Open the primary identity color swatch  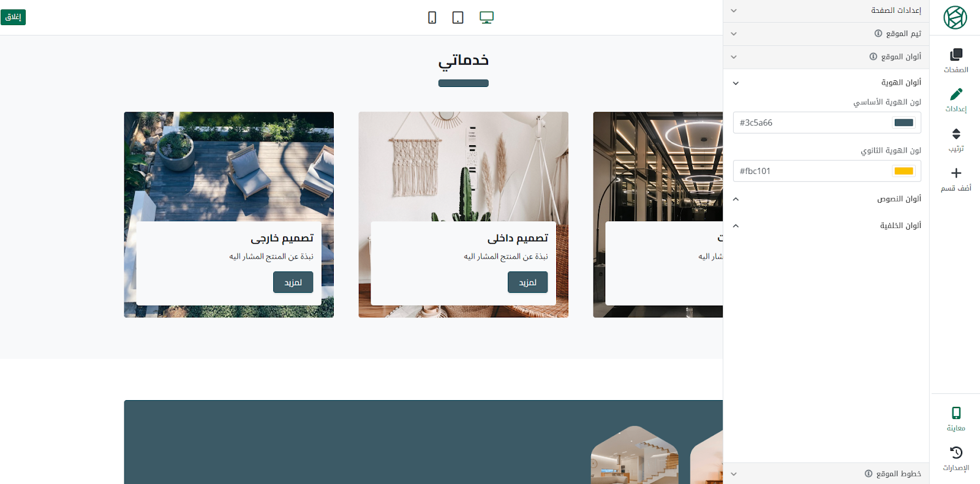point(903,123)
